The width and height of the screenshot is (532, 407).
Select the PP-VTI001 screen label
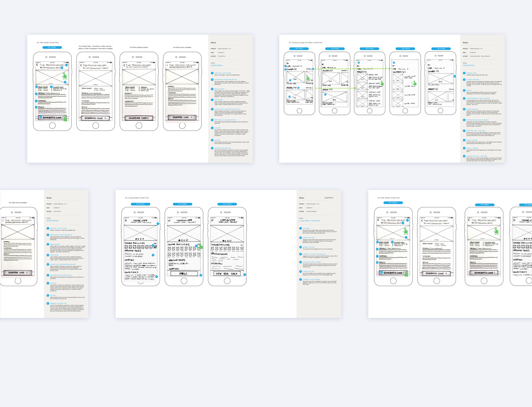pyautogui.click(x=299, y=48)
